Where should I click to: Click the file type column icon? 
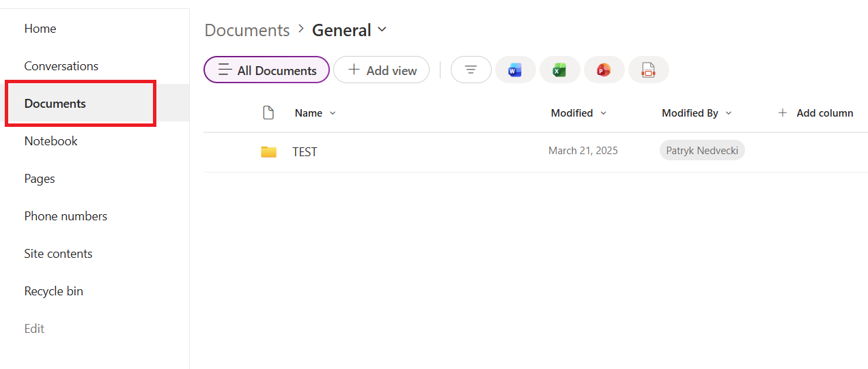tap(268, 113)
